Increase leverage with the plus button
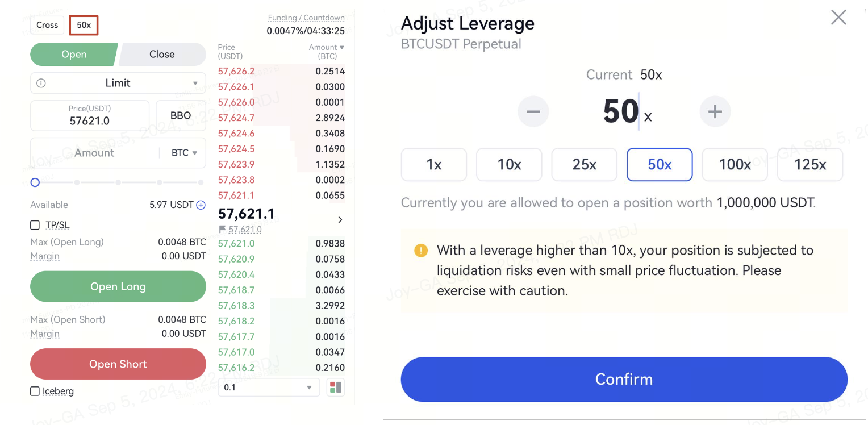This screenshot has width=868, height=425. point(715,111)
